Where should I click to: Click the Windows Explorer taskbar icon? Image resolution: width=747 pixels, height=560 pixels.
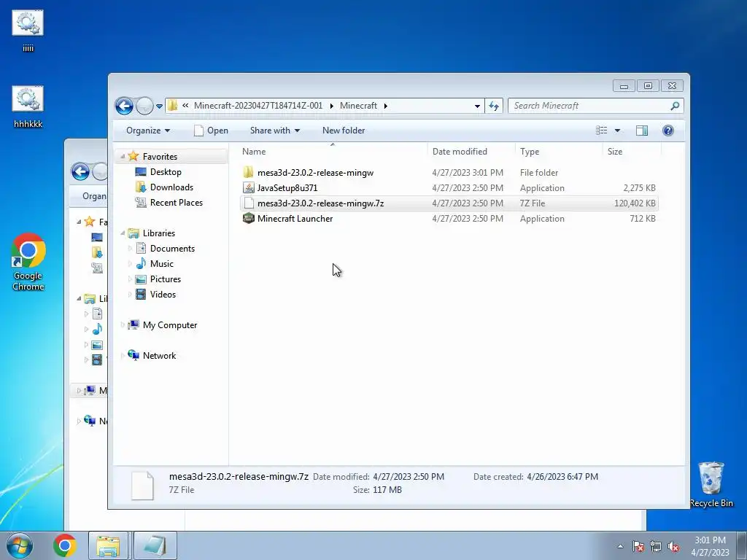[108, 545]
